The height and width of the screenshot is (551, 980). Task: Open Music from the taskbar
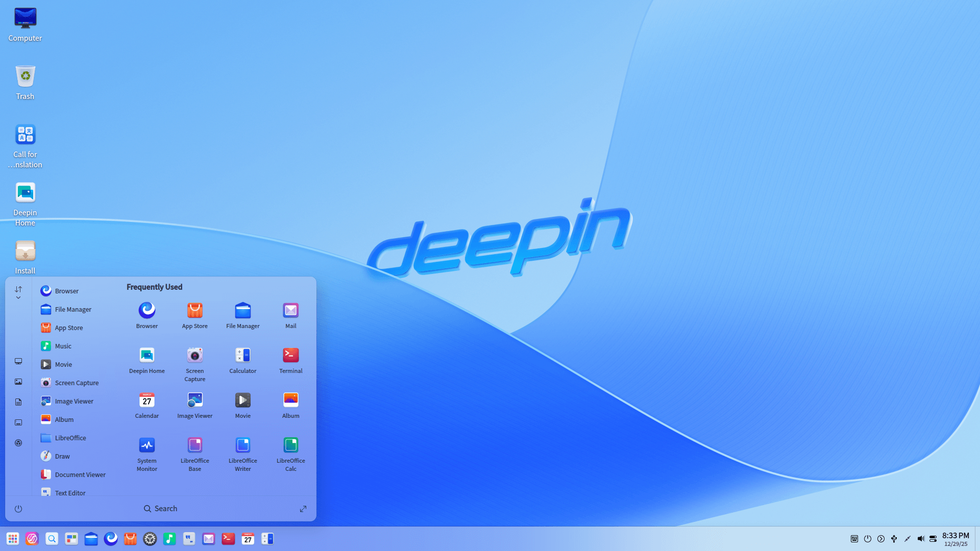(169, 538)
